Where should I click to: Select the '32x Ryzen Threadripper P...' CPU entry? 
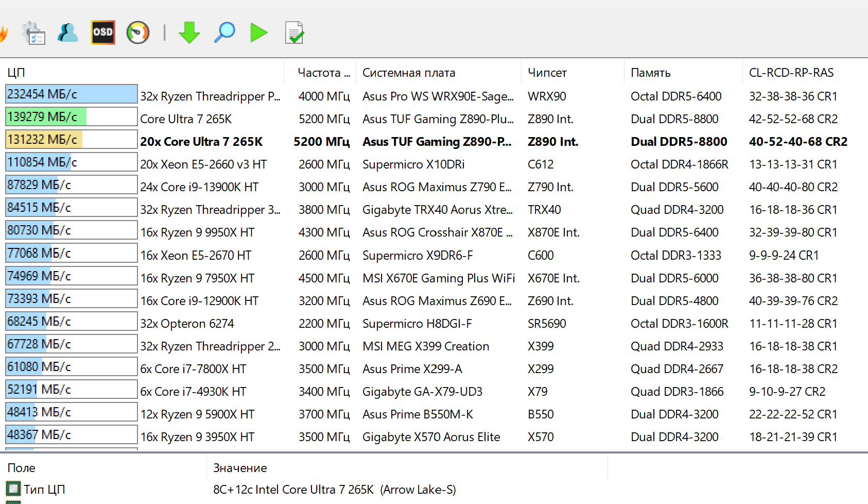[211, 96]
